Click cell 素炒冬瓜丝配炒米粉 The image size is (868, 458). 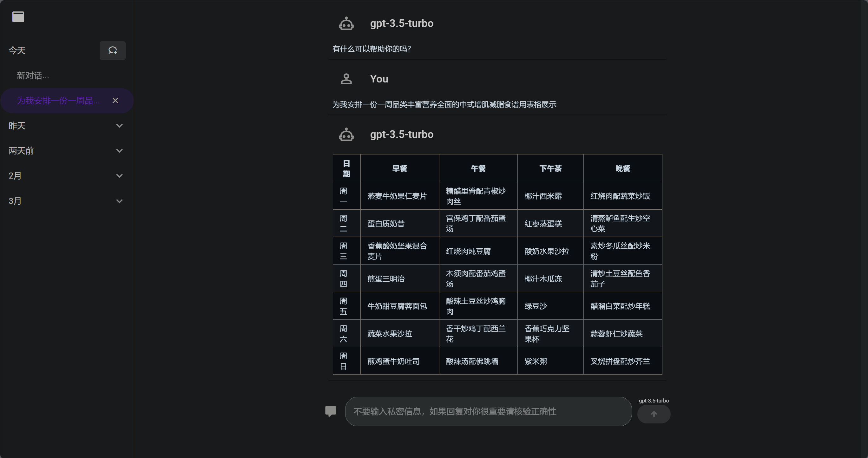(x=623, y=251)
